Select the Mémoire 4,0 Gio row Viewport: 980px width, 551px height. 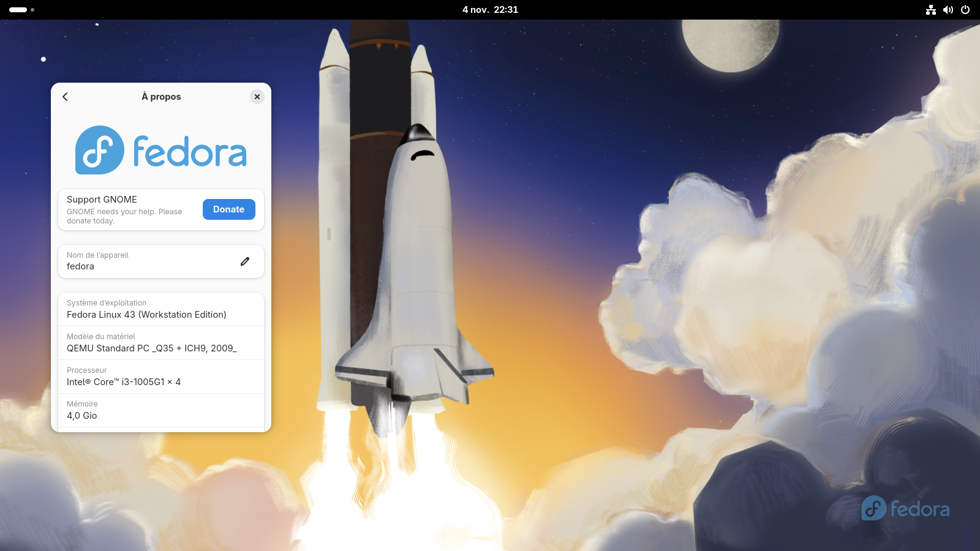160,410
